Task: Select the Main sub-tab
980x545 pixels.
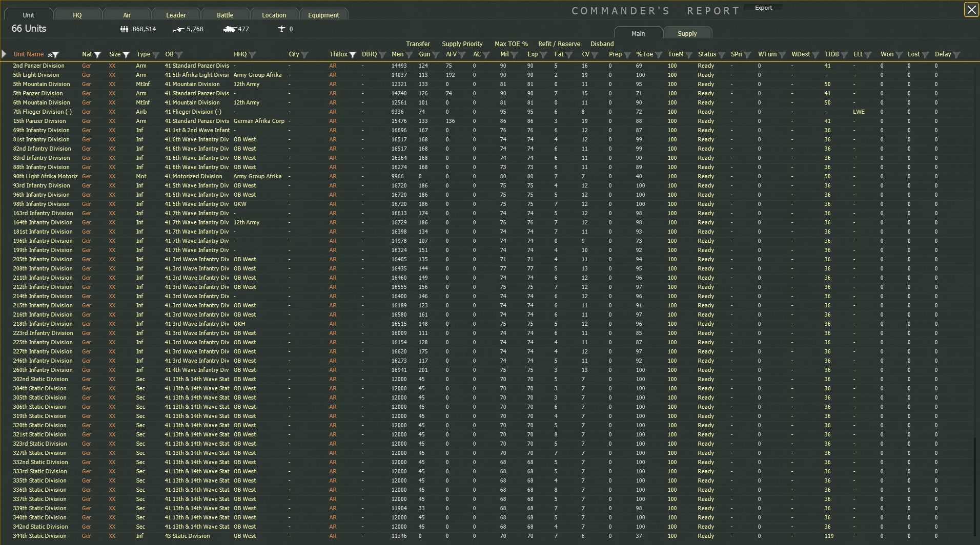Action: (x=638, y=33)
